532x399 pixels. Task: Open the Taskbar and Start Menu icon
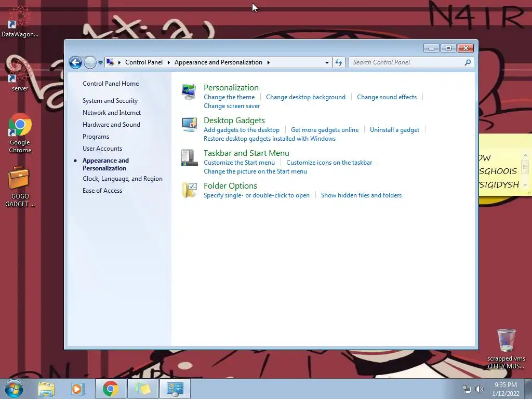pos(189,157)
